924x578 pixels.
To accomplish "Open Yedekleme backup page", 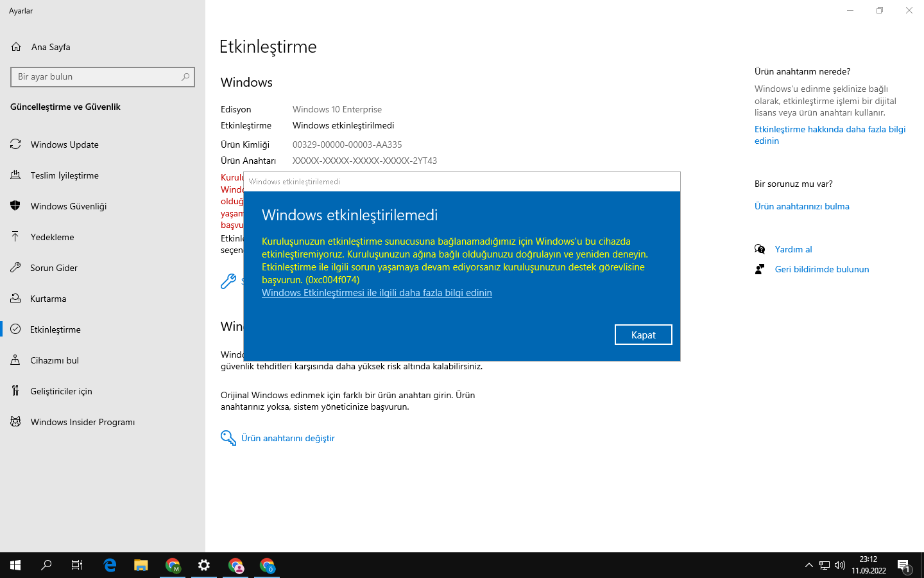I will 52,237.
